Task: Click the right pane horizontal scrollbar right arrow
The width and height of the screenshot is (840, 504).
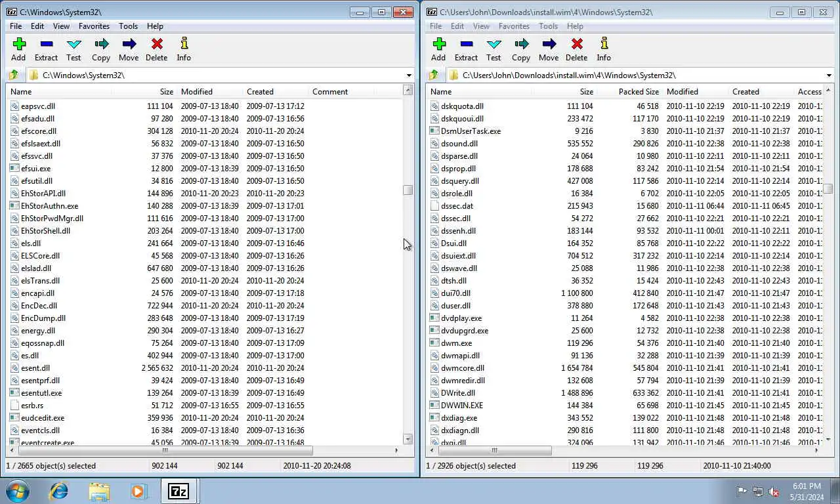Action: [816, 450]
